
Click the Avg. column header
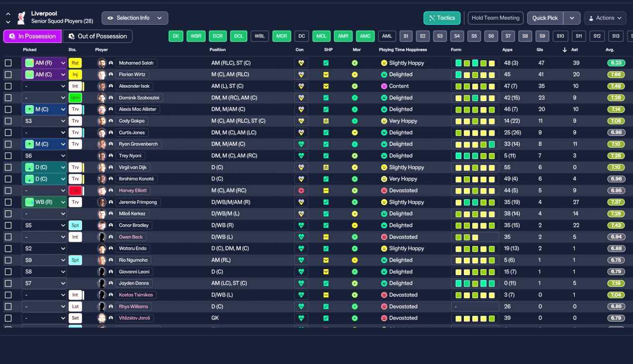[x=610, y=50]
